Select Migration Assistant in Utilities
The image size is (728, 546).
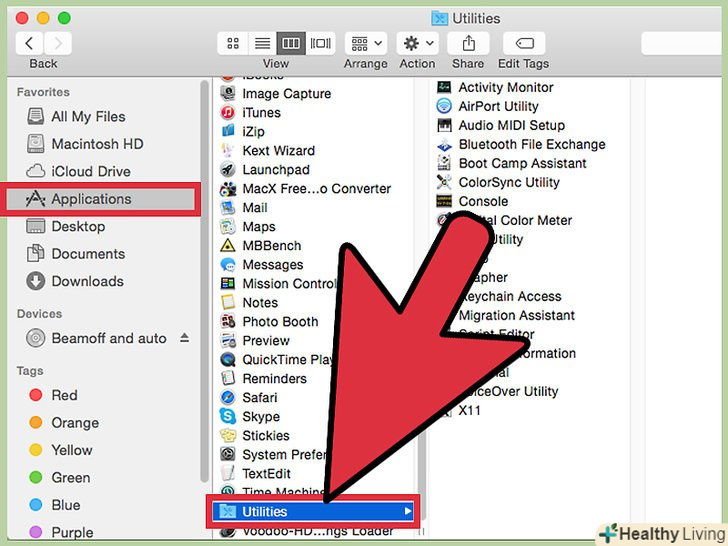pyautogui.click(x=517, y=315)
